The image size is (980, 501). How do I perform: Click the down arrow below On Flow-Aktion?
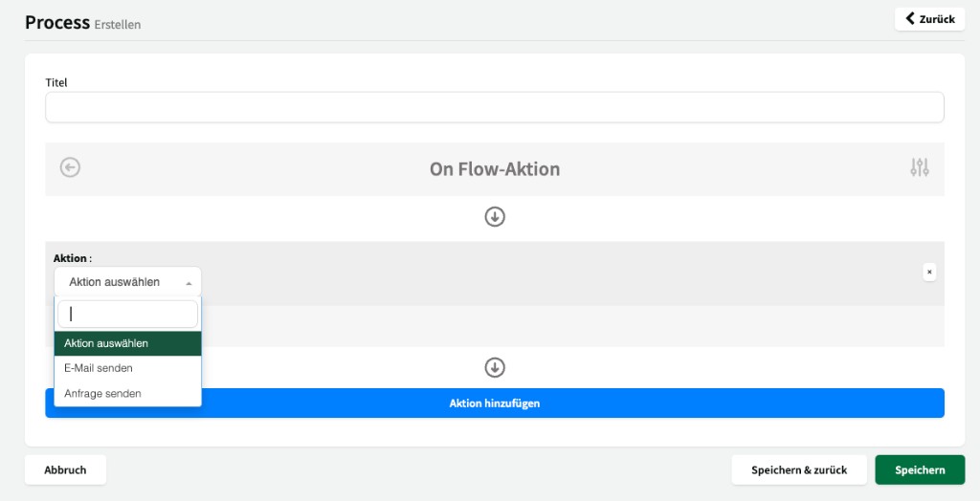(x=495, y=217)
